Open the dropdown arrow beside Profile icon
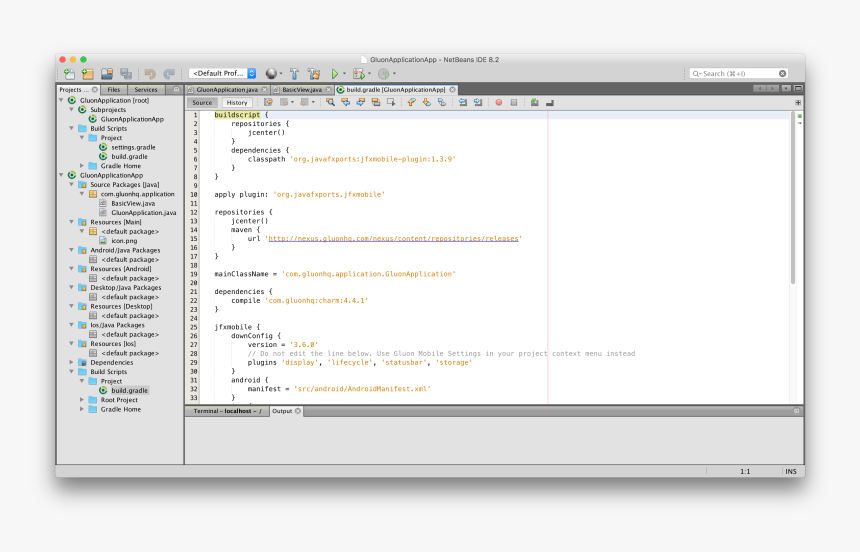This screenshot has width=860, height=552. [x=394, y=74]
